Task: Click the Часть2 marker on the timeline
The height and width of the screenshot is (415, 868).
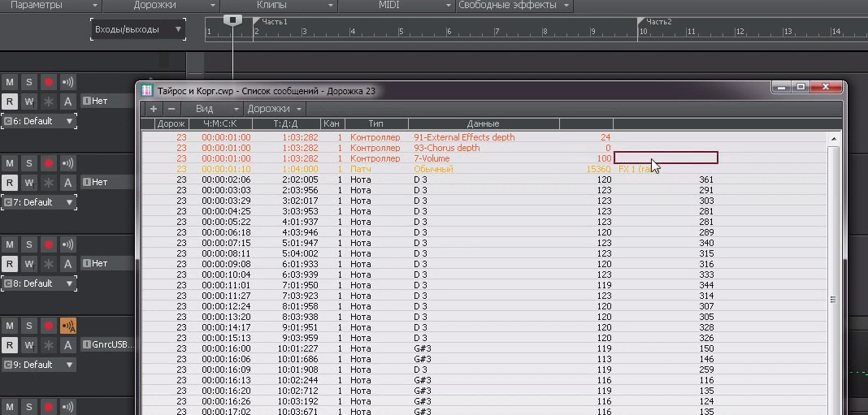Action: 658,22
